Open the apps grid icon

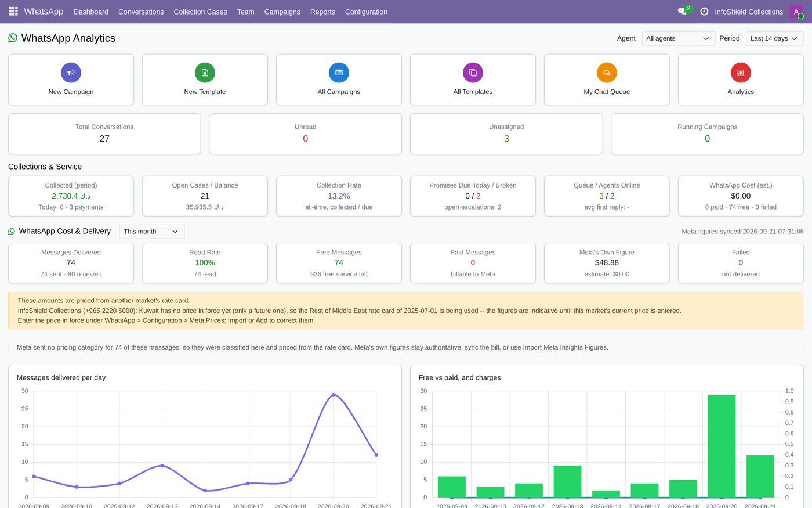click(x=13, y=12)
